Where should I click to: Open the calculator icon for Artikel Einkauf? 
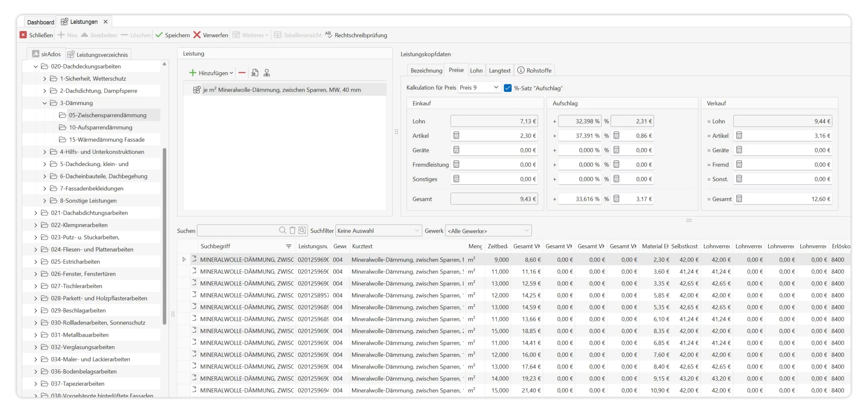[x=456, y=136]
